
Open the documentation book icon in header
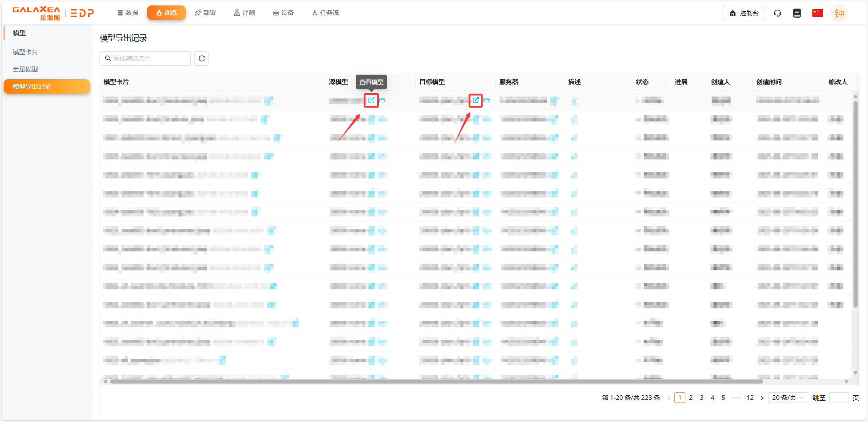coord(797,13)
